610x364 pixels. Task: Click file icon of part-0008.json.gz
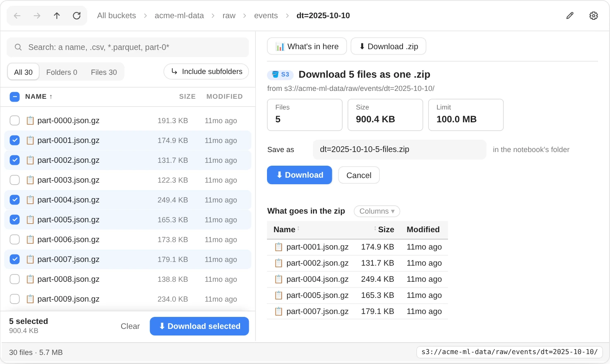30,279
